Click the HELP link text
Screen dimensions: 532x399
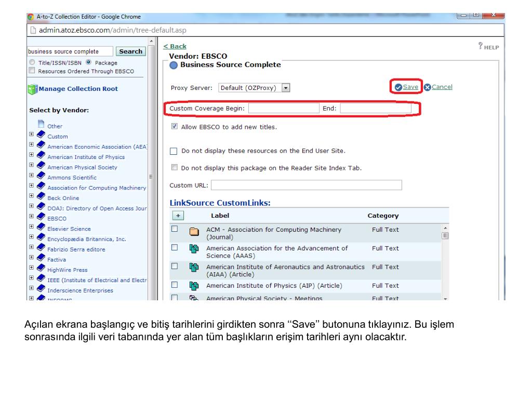pos(491,47)
